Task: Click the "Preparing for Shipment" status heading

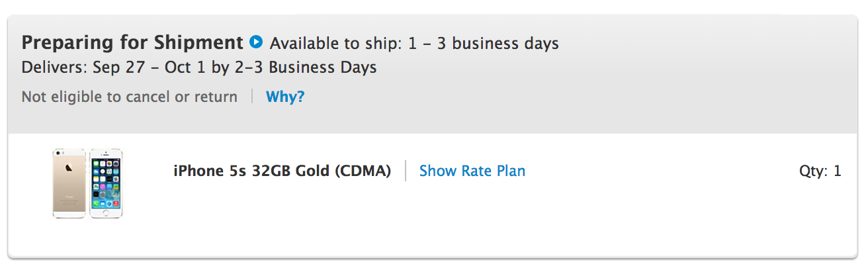Action: point(132,43)
